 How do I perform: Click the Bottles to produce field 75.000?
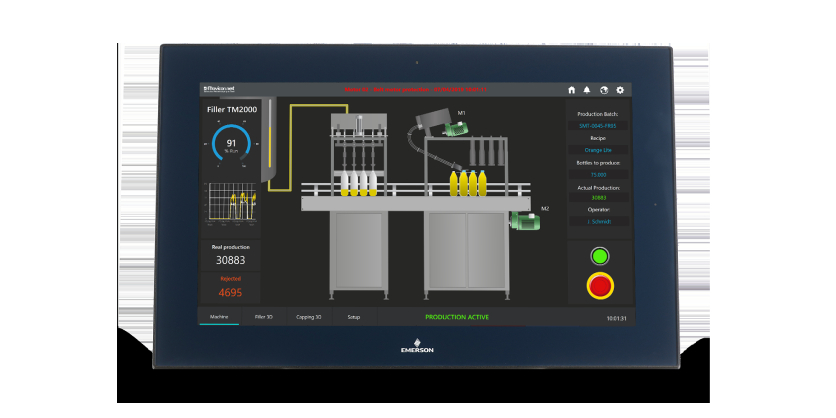pyautogui.click(x=598, y=175)
